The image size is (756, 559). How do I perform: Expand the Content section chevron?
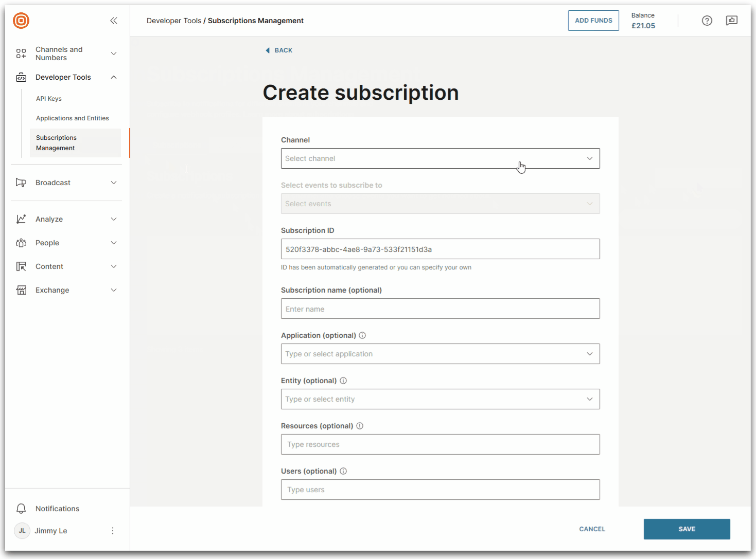tap(114, 266)
